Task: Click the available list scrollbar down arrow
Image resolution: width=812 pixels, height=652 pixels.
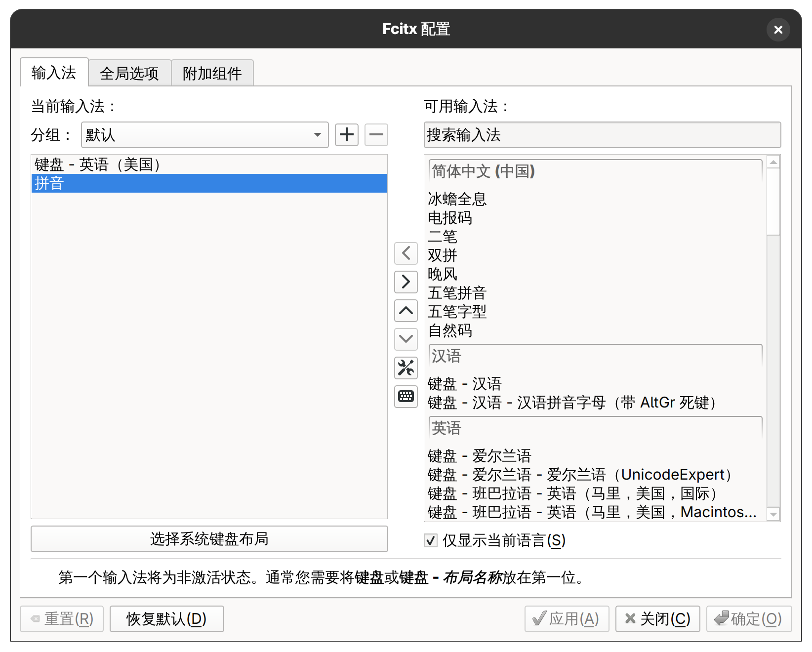Action: click(x=773, y=514)
